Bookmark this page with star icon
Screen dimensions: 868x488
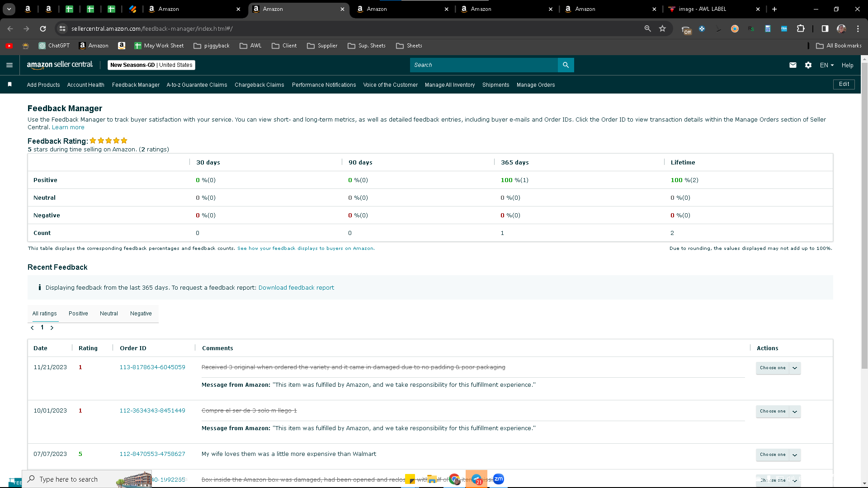click(663, 28)
